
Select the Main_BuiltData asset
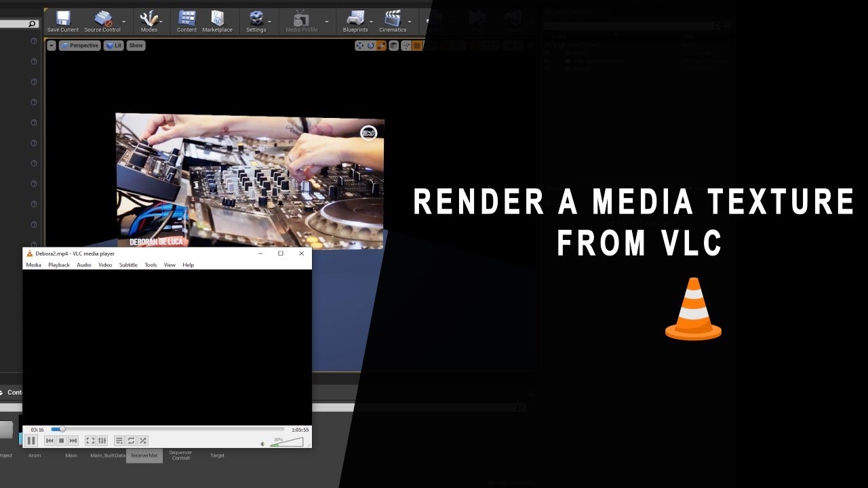pos(108,455)
